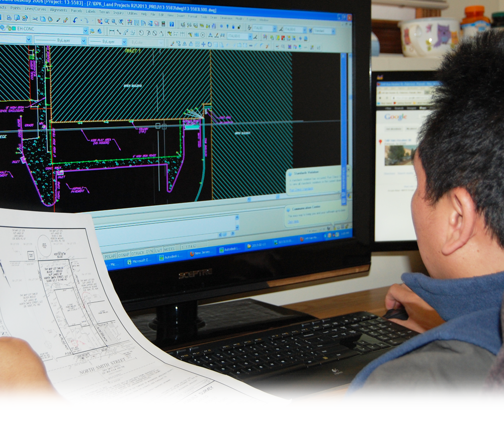This screenshot has height=431, width=504.
Task: Expand the lineweight ByLayer dropdown
Action: 124,42
